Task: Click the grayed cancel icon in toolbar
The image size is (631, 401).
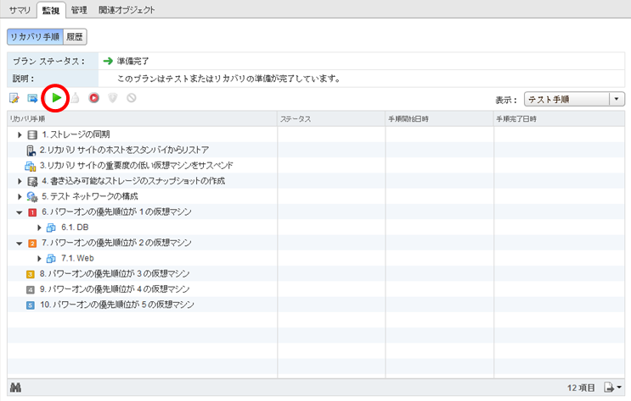Action: coord(132,98)
